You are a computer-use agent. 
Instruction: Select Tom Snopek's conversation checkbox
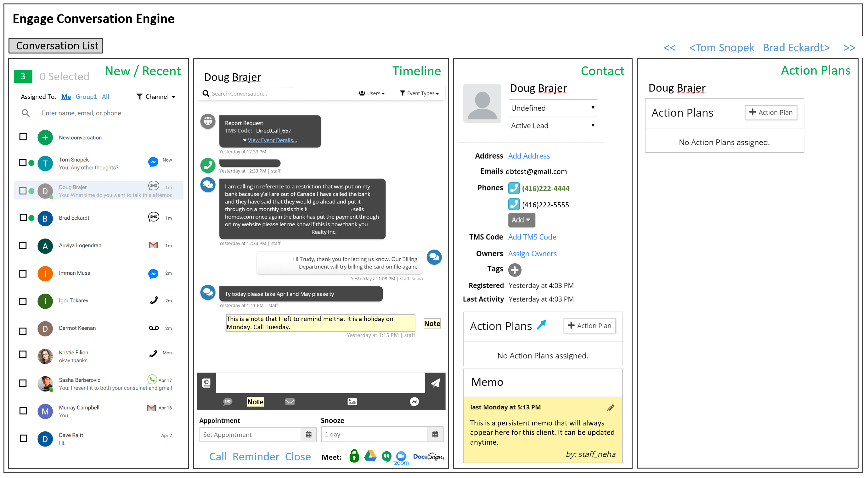(23, 162)
